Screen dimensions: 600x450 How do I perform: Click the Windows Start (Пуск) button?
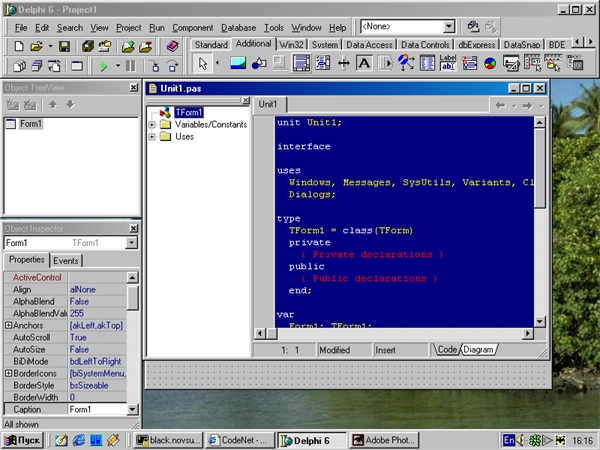[22, 439]
